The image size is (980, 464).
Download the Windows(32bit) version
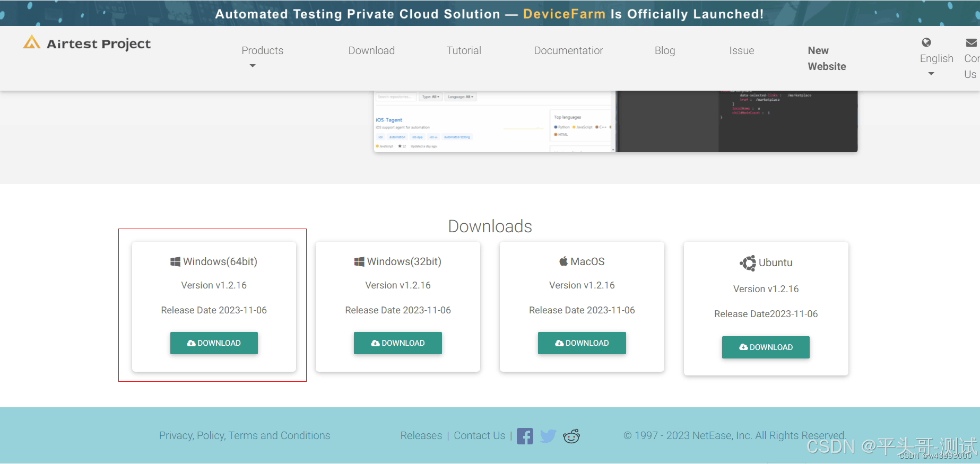point(398,343)
